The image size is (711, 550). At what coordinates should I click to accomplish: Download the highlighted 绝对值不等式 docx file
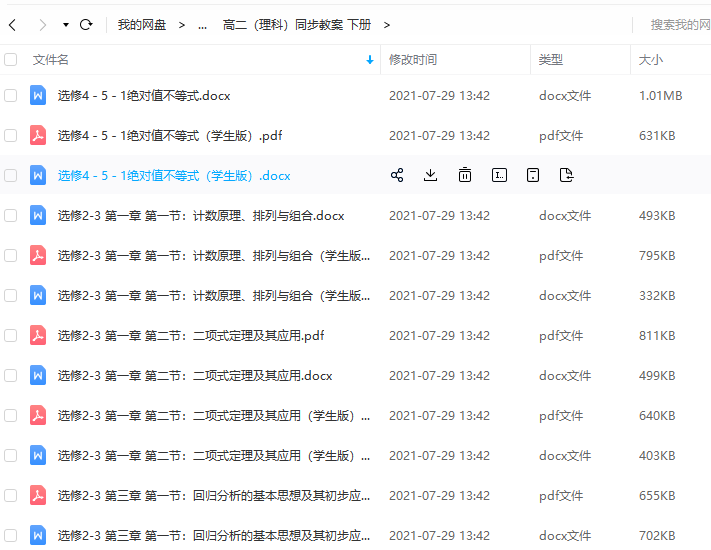click(x=431, y=175)
